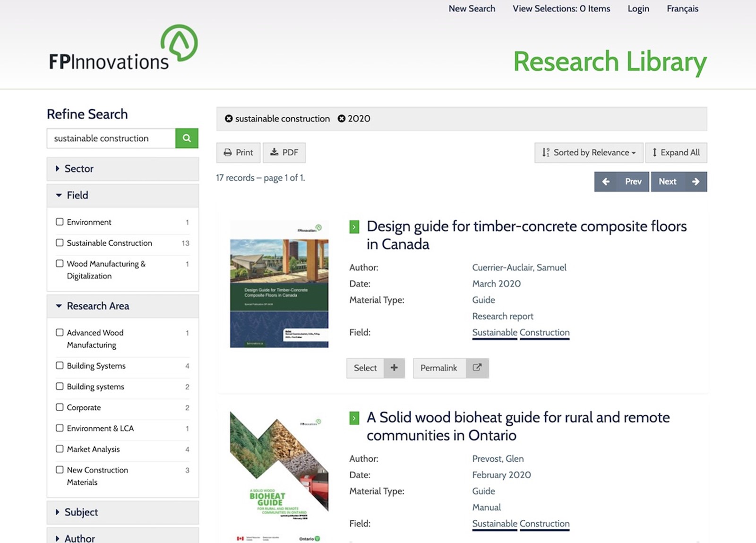The height and width of the screenshot is (543, 756).
Task: Expand the Subject filter section
Action: coord(122,512)
